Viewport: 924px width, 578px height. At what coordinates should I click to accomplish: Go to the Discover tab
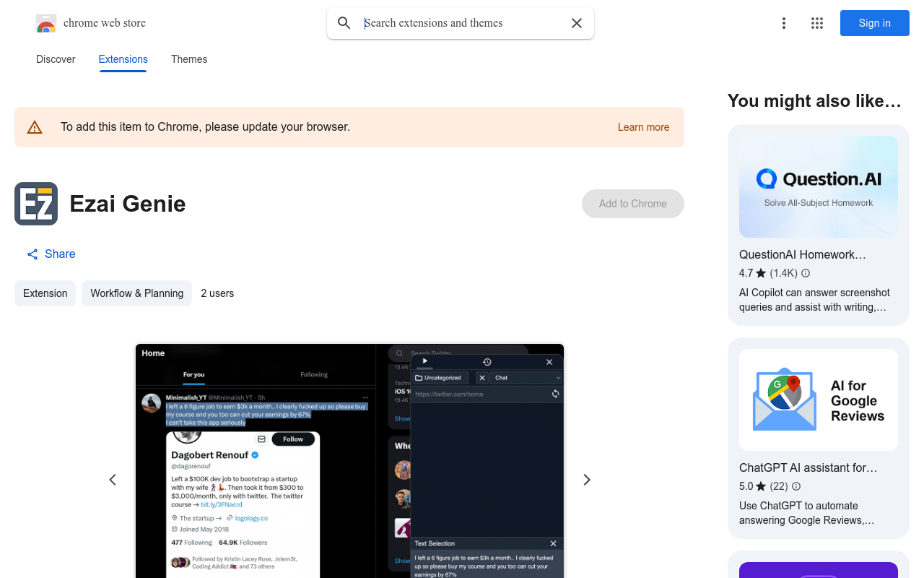[56, 59]
